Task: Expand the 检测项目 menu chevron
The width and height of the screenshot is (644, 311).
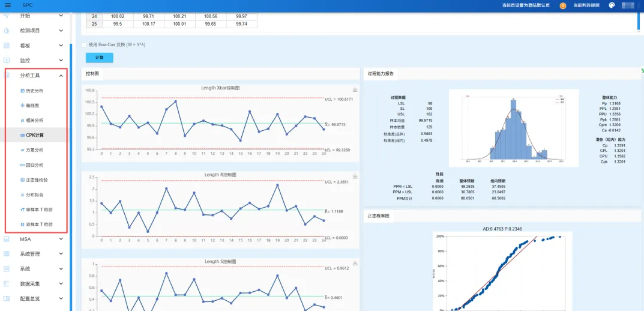Action: pos(61,31)
